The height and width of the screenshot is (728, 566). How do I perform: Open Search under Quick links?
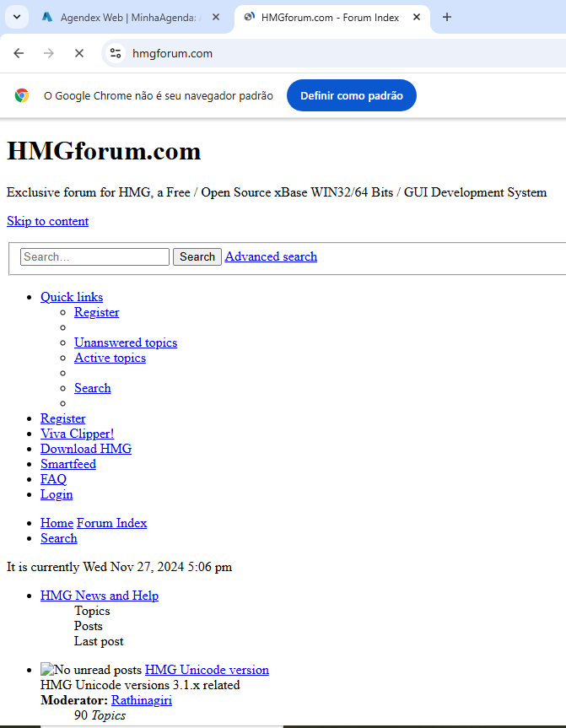pos(93,388)
